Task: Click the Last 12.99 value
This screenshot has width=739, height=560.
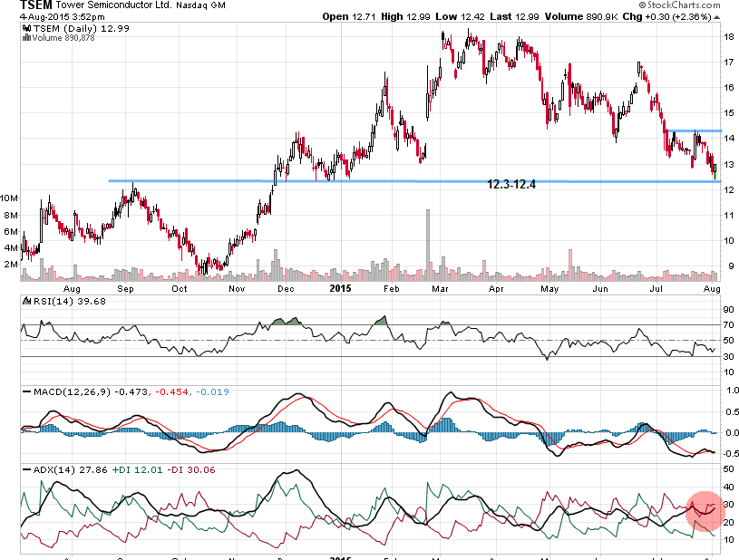Action: [514, 16]
